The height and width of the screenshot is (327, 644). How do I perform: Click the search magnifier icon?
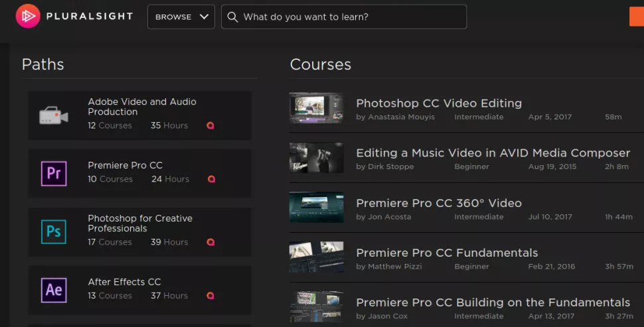(232, 17)
